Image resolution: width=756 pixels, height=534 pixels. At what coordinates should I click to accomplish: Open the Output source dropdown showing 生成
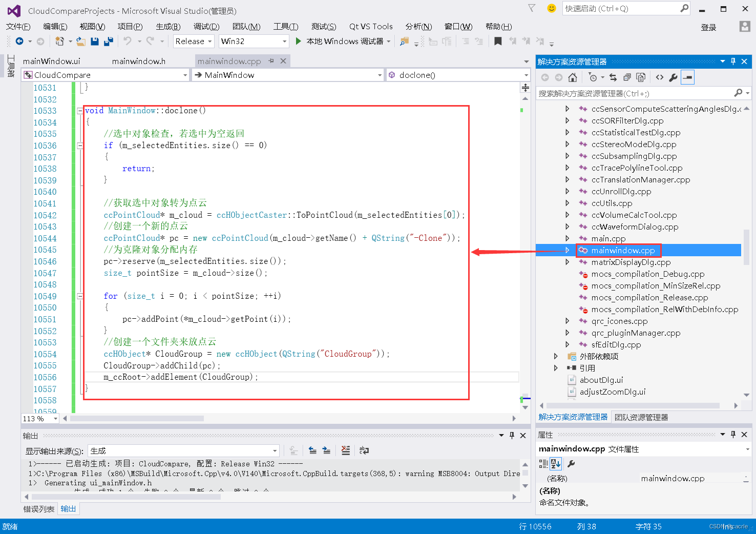tap(184, 451)
